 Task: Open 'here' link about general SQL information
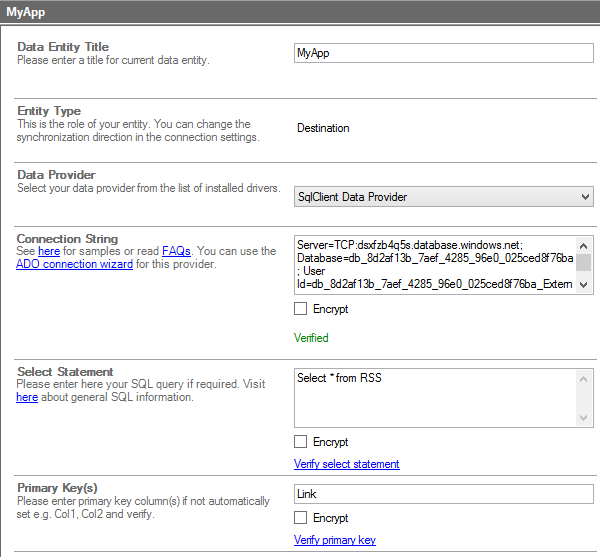tap(27, 397)
